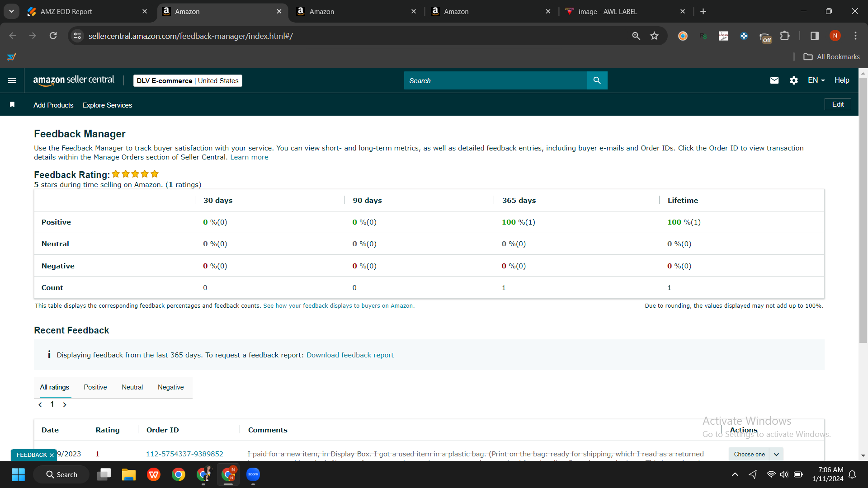Open the Choose one actions dropdown
Screen dimensions: 868x488
click(755, 454)
